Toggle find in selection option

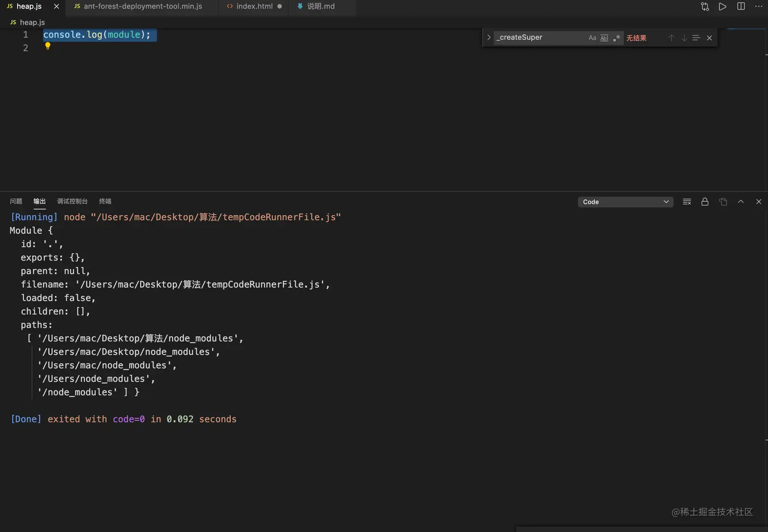696,38
